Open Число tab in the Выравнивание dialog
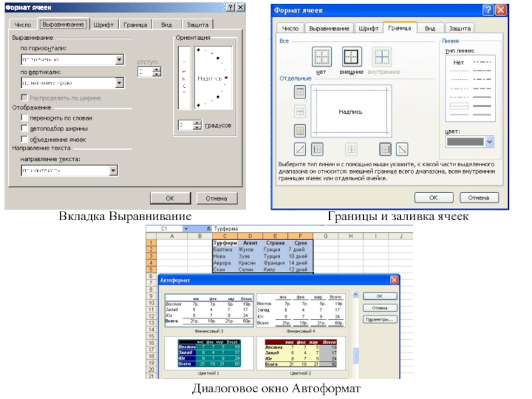This screenshot has height=399, width=532. coord(23,25)
